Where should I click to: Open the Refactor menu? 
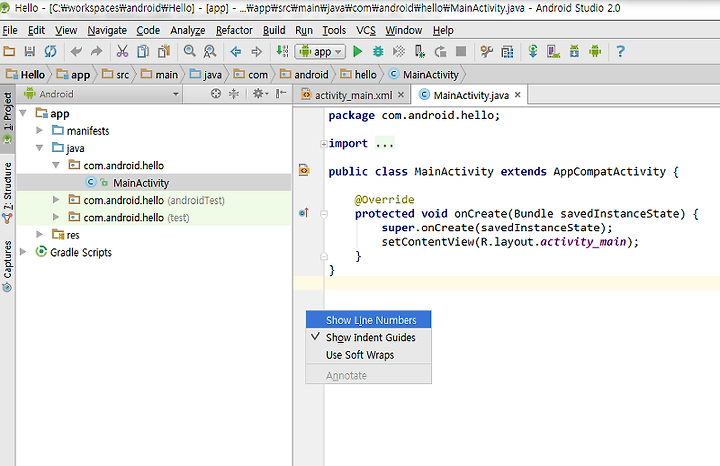coord(234,30)
